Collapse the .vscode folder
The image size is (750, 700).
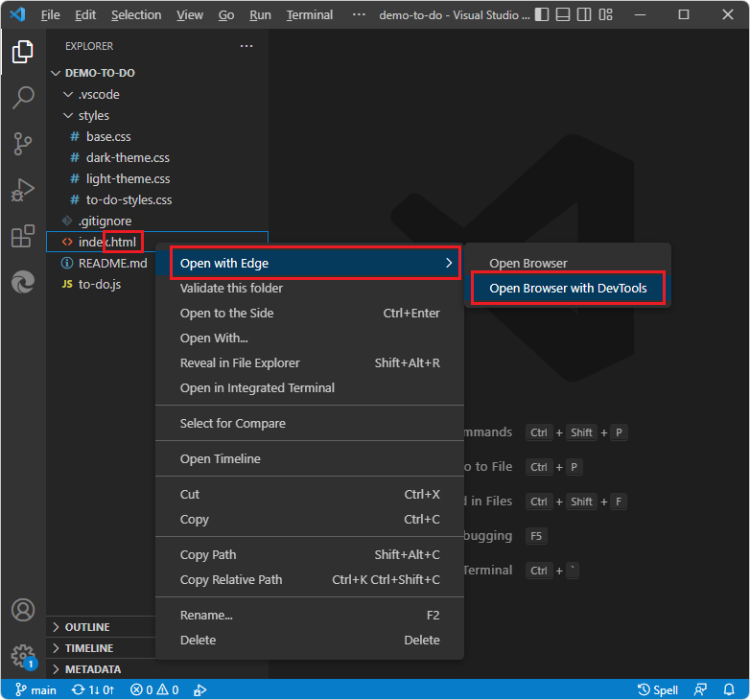[x=157, y=94]
